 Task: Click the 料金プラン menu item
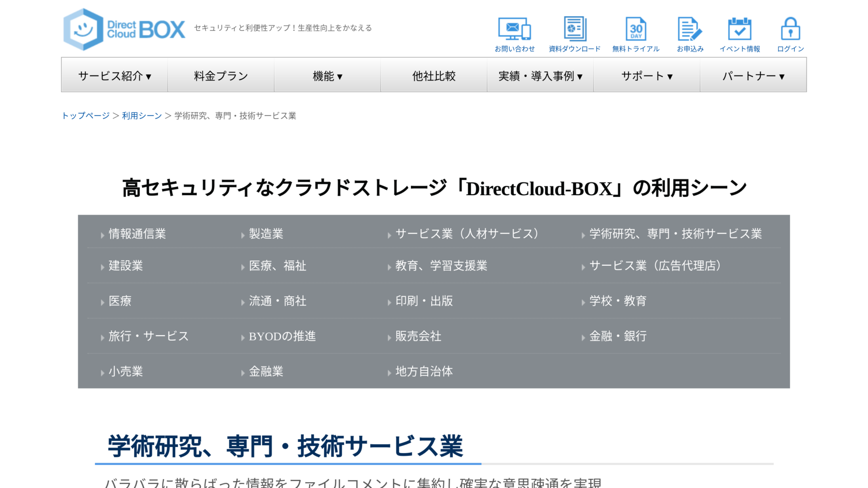[x=221, y=75]
